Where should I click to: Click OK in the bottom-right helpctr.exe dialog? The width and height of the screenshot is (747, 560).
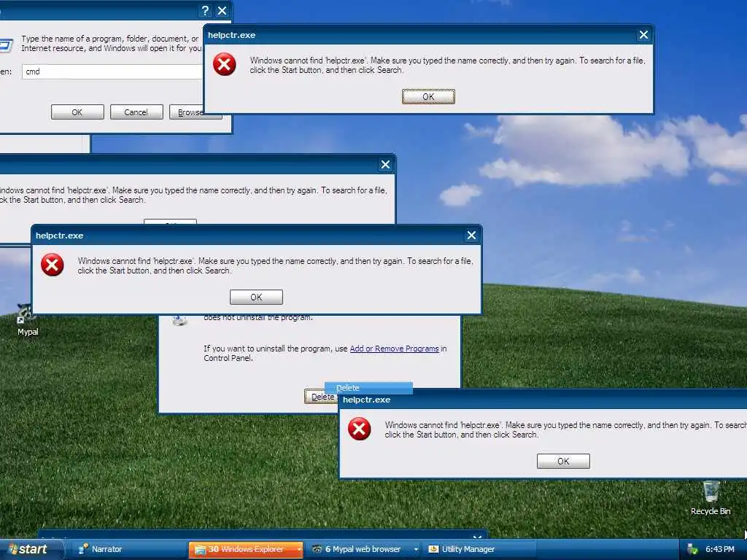563,461
